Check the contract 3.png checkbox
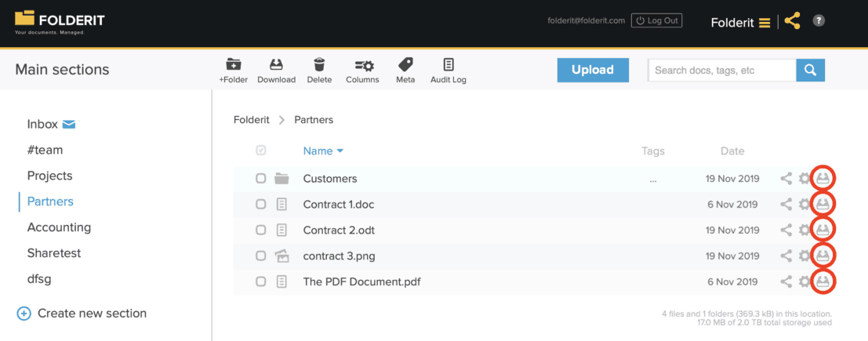This screenshot has height=341, width=868. (261, 256)
